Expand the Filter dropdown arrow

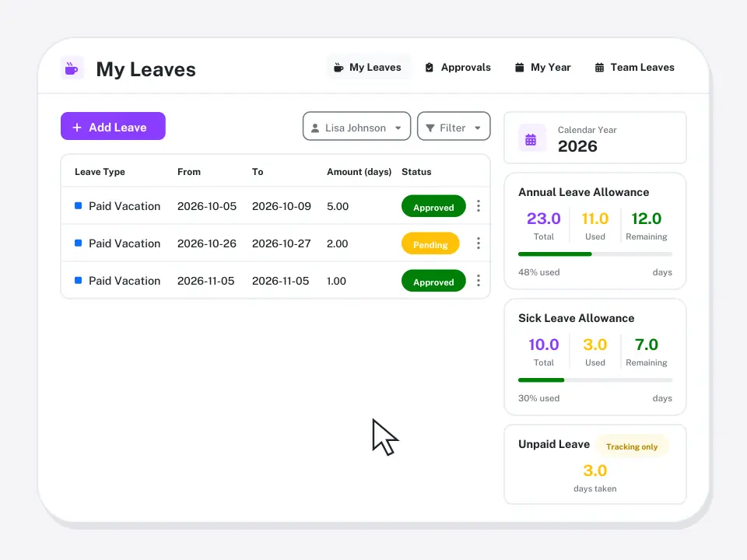pyautogui.click(x=477, y=128)
